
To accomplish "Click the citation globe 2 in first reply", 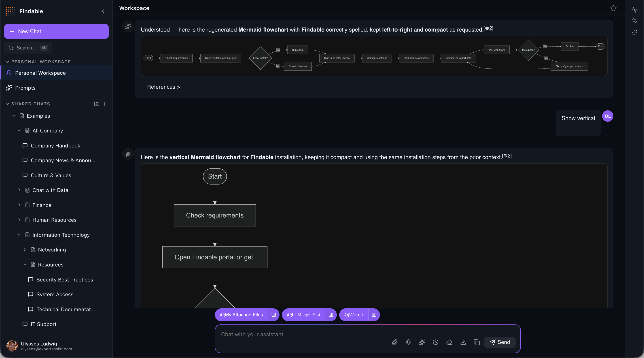I will tap(489, 28).
